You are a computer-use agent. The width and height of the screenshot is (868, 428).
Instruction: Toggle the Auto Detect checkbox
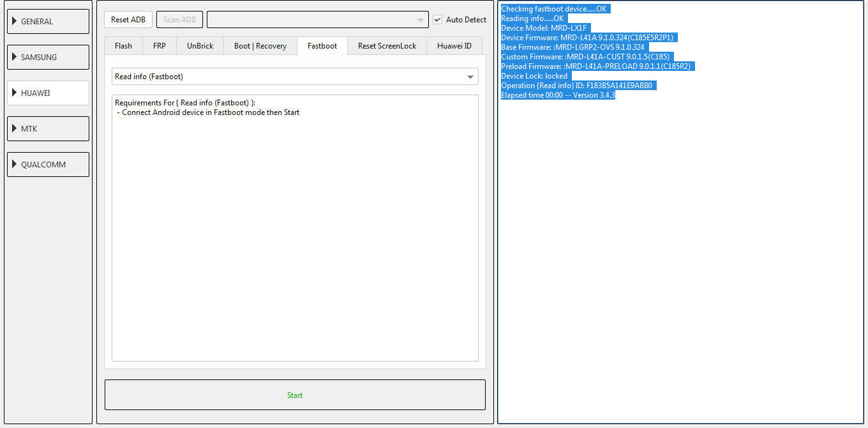(x=437, y=20)
